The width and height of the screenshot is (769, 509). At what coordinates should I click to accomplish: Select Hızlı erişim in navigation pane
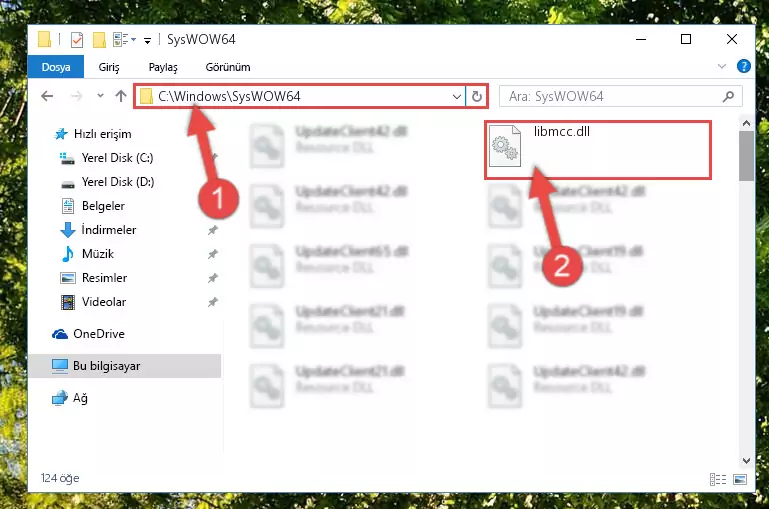tap(103, 134)
